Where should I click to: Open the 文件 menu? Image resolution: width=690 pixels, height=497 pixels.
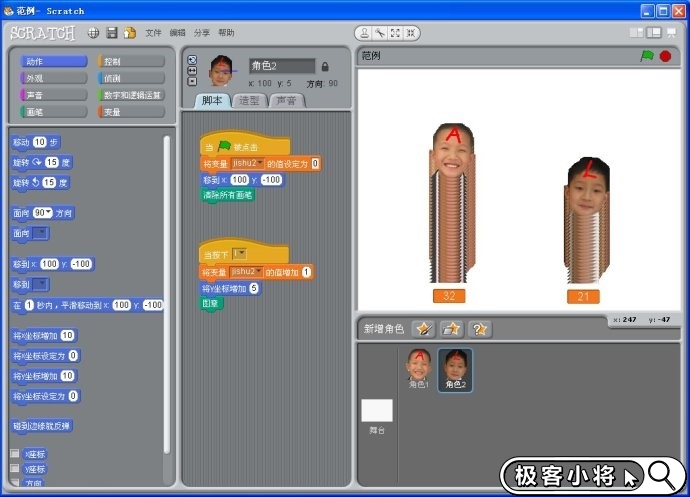click(x=153, y=33)
